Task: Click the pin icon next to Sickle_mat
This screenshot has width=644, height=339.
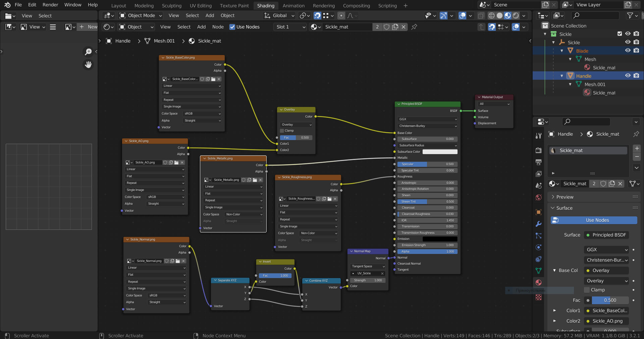Action: tap(414, 27)
